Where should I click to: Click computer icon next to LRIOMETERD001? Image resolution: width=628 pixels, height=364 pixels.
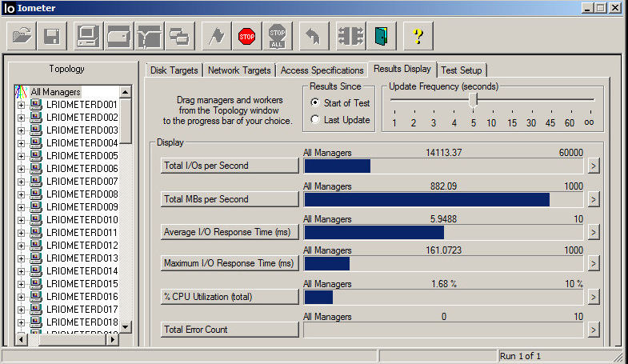pos(36,105)
